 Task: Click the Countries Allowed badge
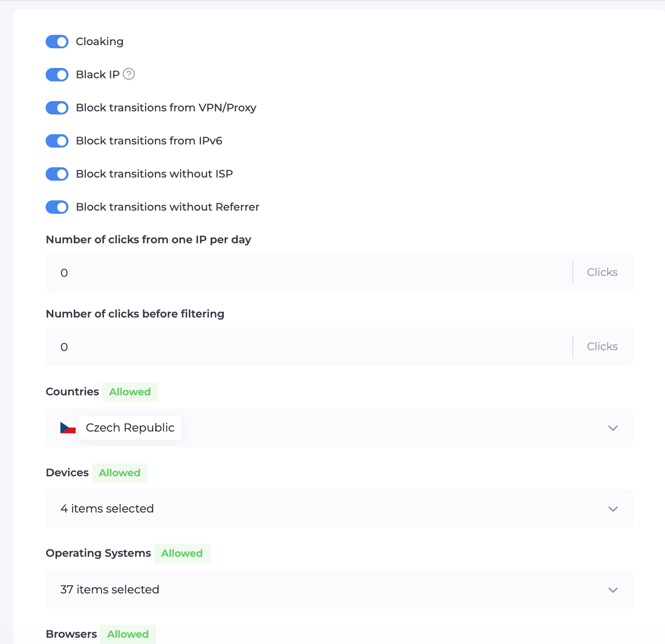tap(130, 392)
